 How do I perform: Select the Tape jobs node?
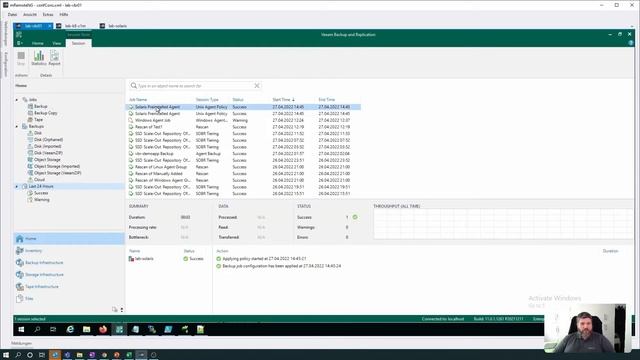38,120
